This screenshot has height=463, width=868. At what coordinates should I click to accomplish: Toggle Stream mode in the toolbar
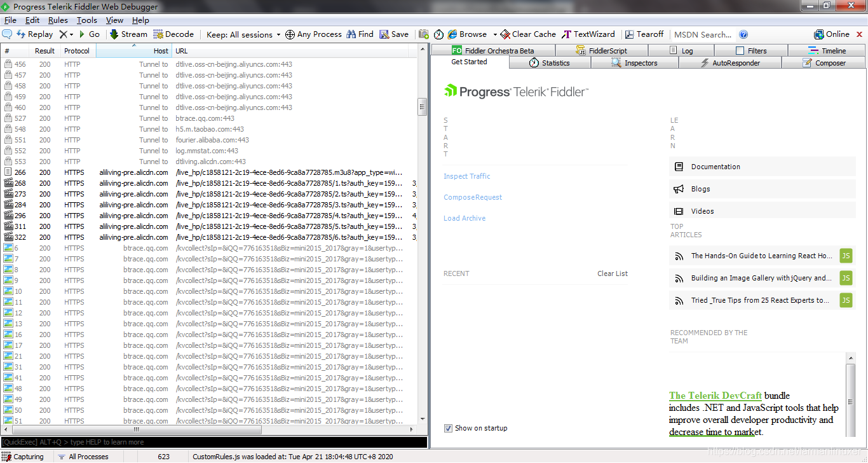point(128,34)
